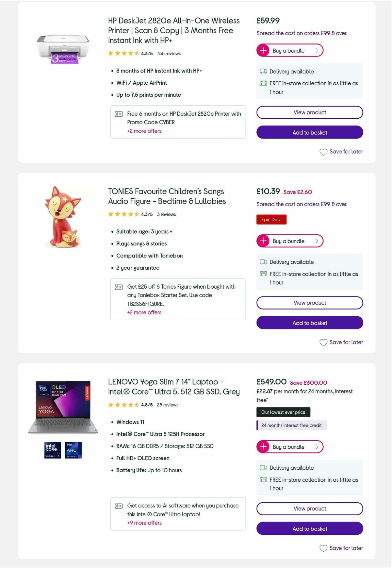Image resolution: width=392 pixels, height=568 pixels.
Task: Select the Our lowest ever price badge
Action: point(283,412)
